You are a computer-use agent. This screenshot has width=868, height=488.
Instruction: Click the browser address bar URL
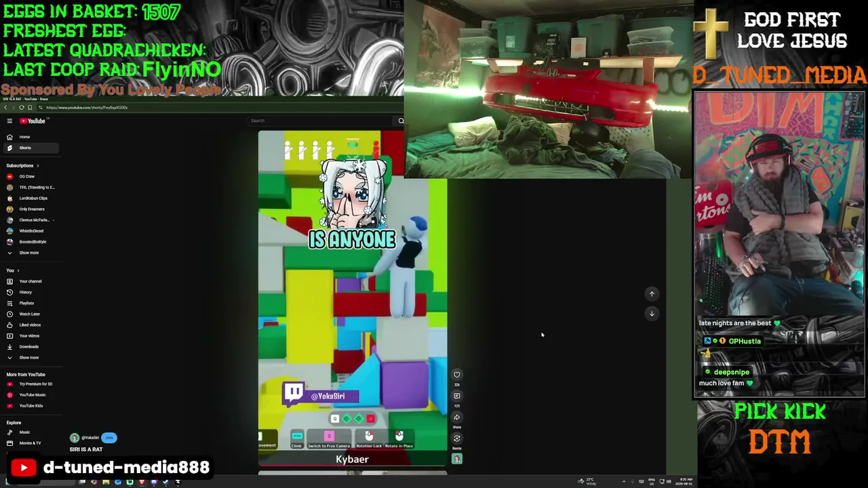pos(87,108)
